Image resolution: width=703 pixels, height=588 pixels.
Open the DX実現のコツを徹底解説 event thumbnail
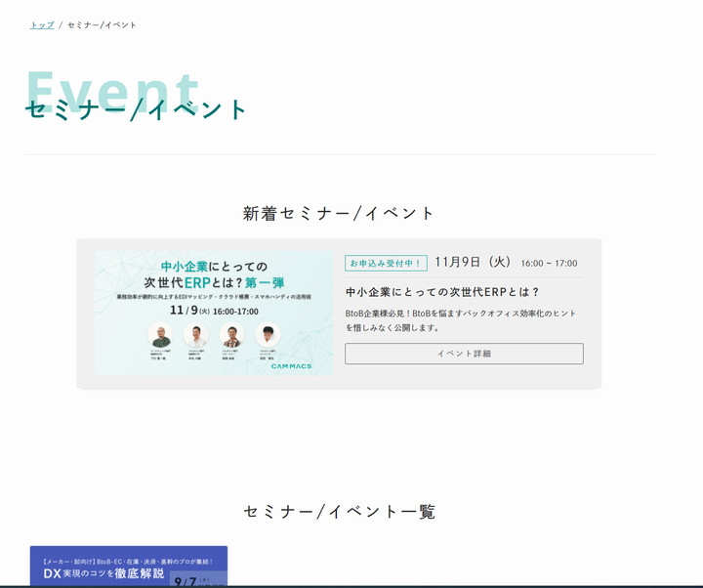click(129, 566)
